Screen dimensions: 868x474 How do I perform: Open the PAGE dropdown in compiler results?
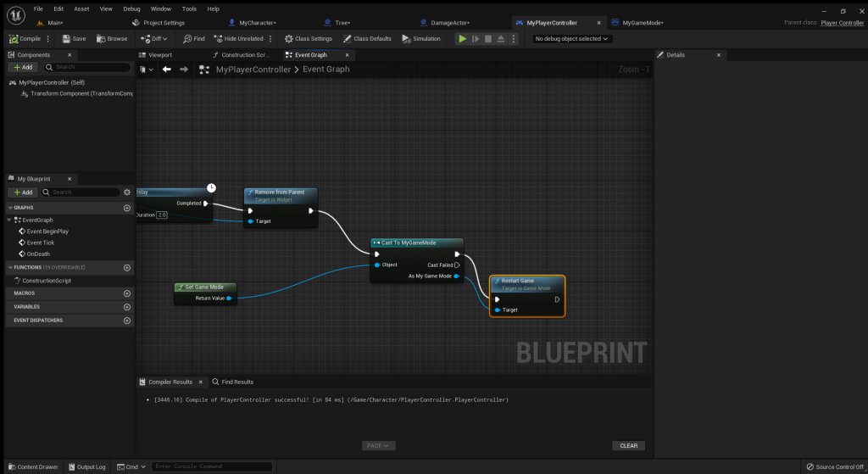pyautogui.click(x=378, y=446)
